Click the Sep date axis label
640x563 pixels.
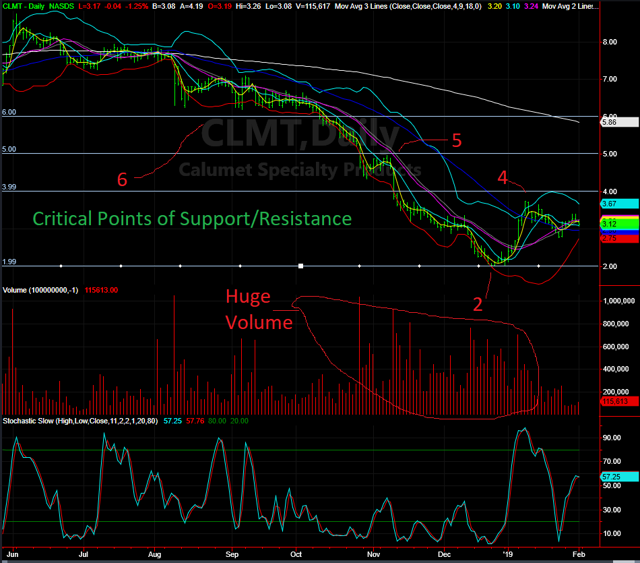tap(232, 554)
